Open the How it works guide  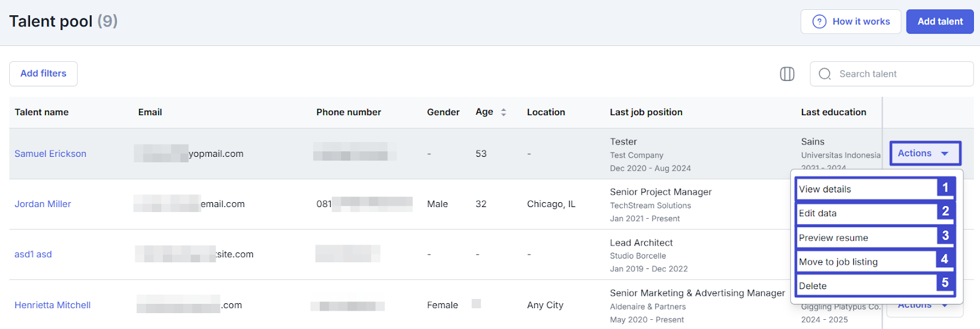coord(851,21)
